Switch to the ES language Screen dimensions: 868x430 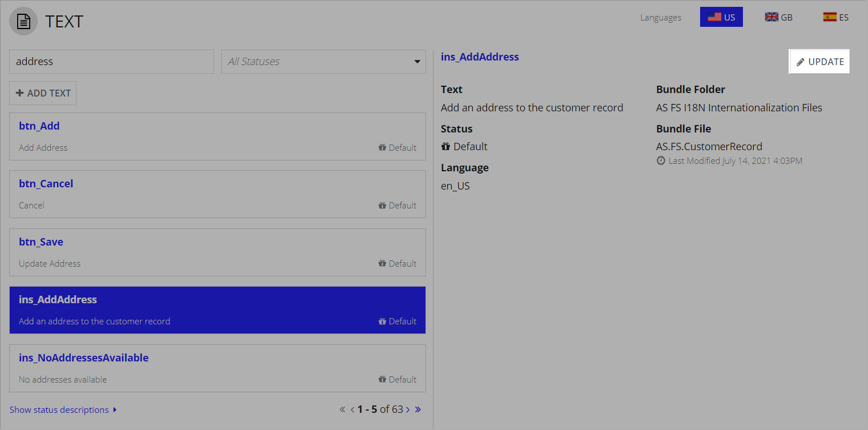(836, 17)
